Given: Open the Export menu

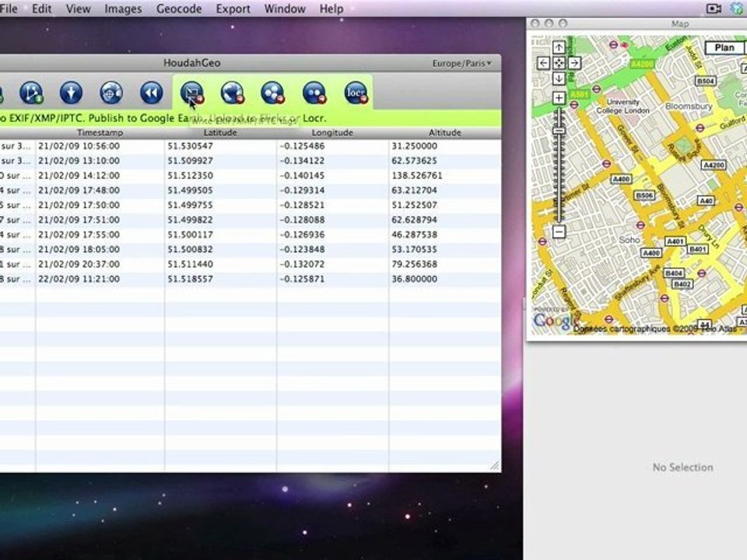Looking at the screenshot, I should click(x=233, y=9).
